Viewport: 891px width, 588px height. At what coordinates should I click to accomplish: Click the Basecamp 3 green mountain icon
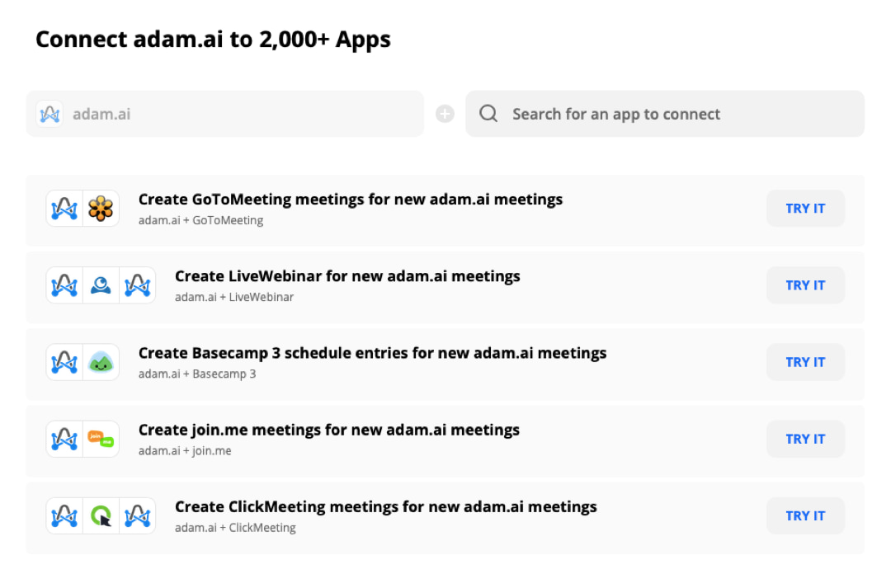pyautogui.click(x=101, y=362)
